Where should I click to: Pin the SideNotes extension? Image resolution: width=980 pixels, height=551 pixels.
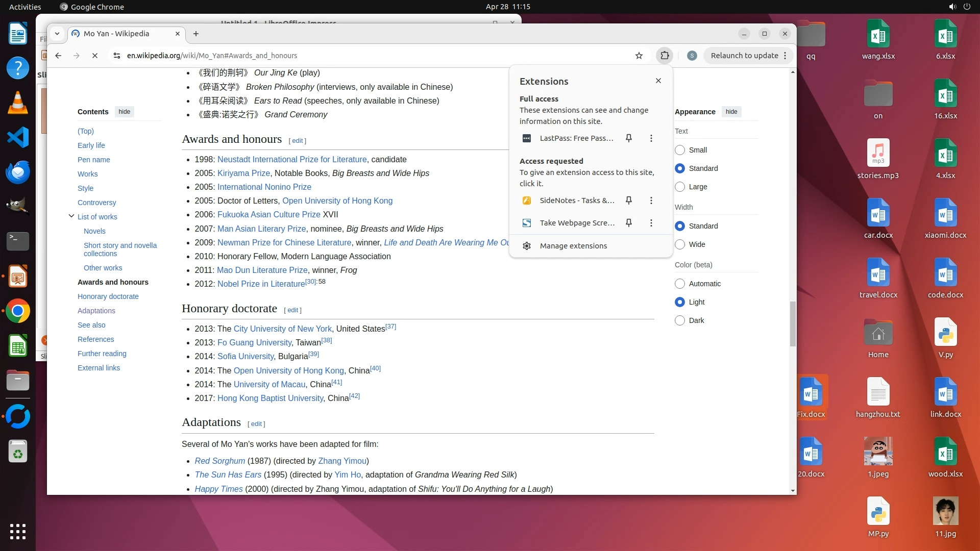coord(629,201)
